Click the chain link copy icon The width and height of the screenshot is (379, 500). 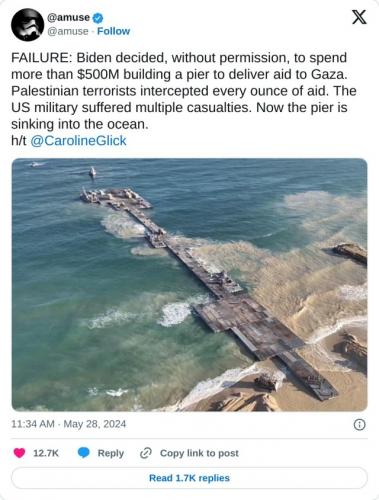(146, 453)
